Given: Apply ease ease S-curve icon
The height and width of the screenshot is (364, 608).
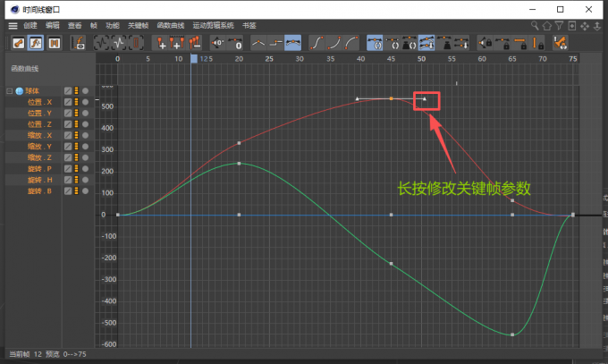Looking at the screenshot, I should 317,43.
